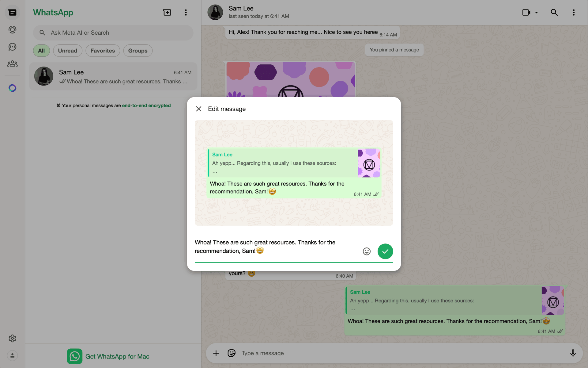Viewport: 588px width, 368px height.
Task: Open Sam Lee's header profile picture
Action: click(215, 12)
